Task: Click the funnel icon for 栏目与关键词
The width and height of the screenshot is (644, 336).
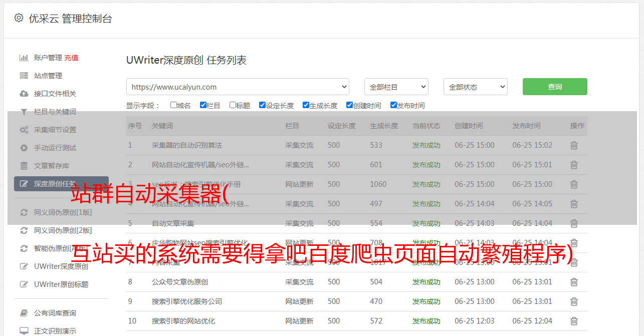Action: 24,112
